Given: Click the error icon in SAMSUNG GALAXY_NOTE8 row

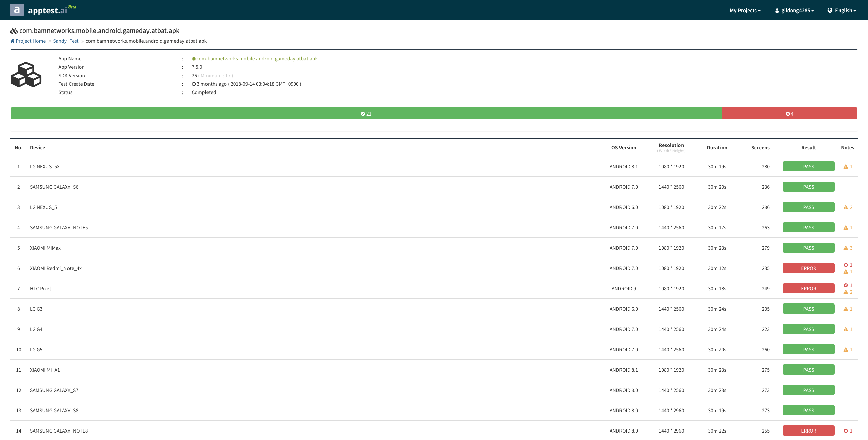Looking at the screenshot, I should pyautogui.click(x=846, y=431).
